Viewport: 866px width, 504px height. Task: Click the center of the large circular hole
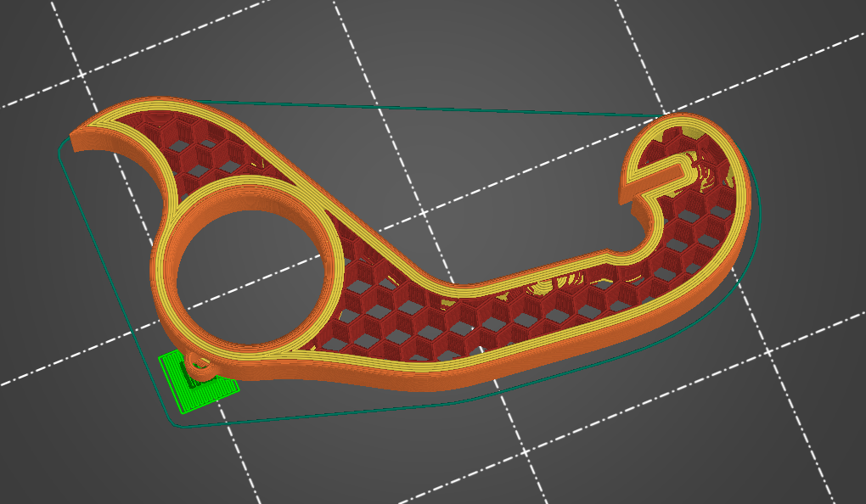(247, 271)
